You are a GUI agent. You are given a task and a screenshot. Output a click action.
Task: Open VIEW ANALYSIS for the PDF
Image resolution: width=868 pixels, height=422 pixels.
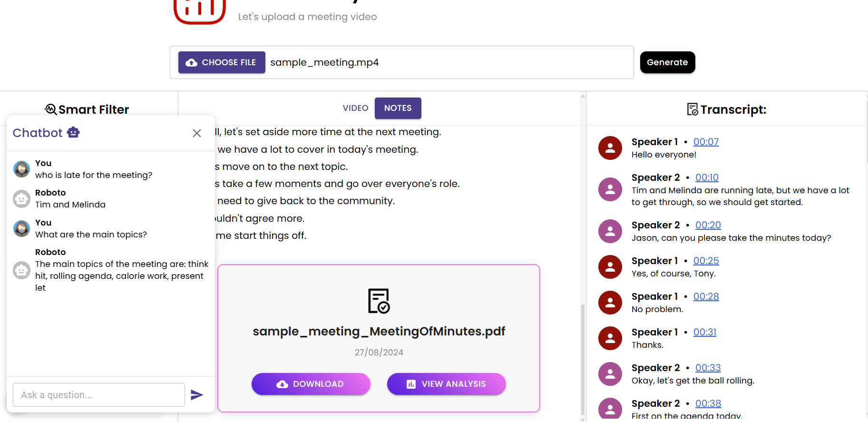pyautogui.click(x=446, y=384)
